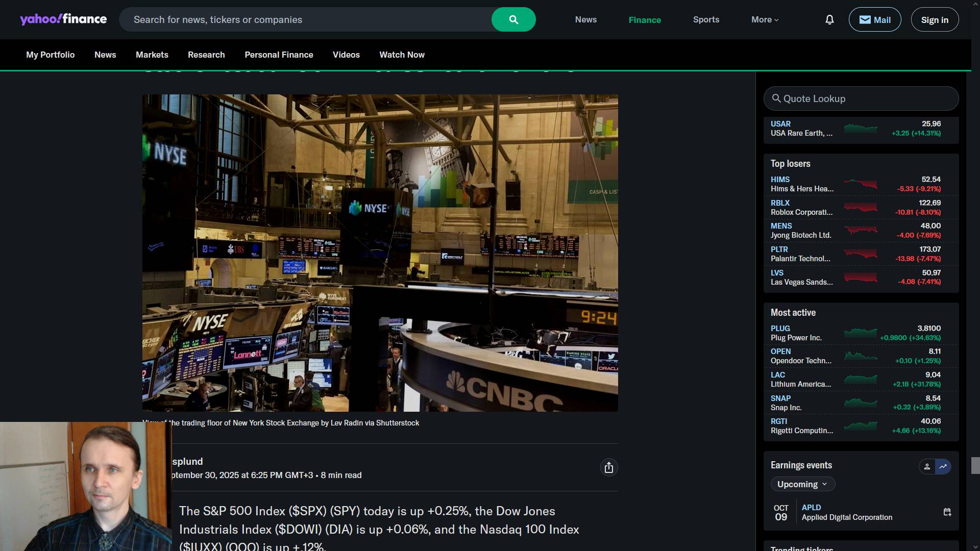Open the HIMS top loser link
980x551 pixels.
[x=779, y=179]
